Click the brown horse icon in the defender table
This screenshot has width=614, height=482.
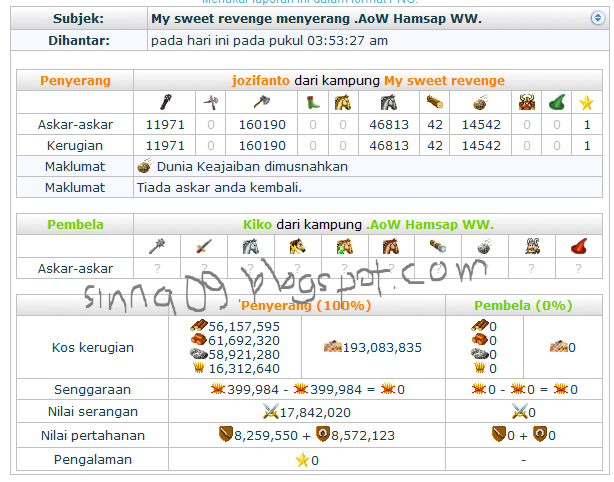(391, 247)
